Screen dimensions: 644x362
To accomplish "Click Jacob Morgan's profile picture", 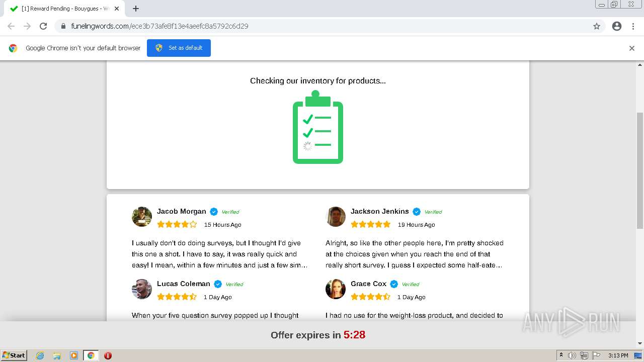I will click(142, 217).
